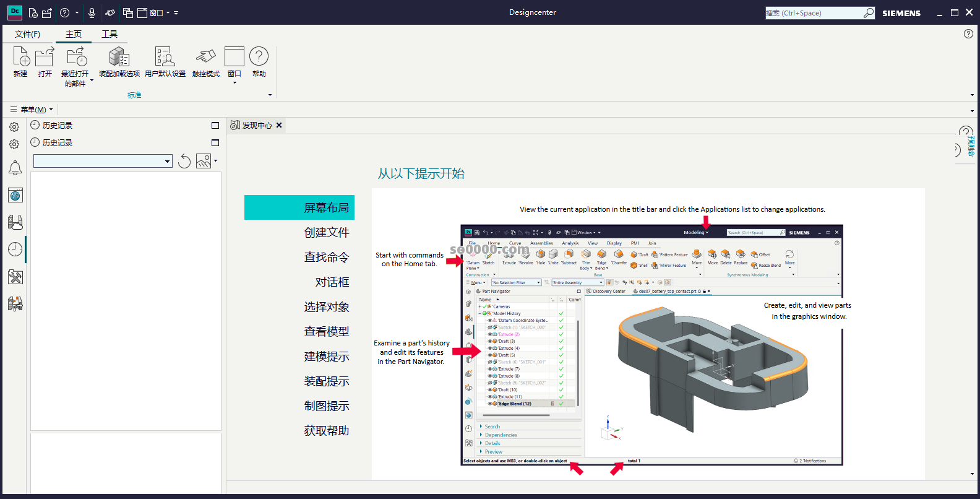Image resolution: width=980 pixels, height=499 pixels.
Task: Open the 预测命令 side tab on the right edge
Action: click(x=971, y=146)
